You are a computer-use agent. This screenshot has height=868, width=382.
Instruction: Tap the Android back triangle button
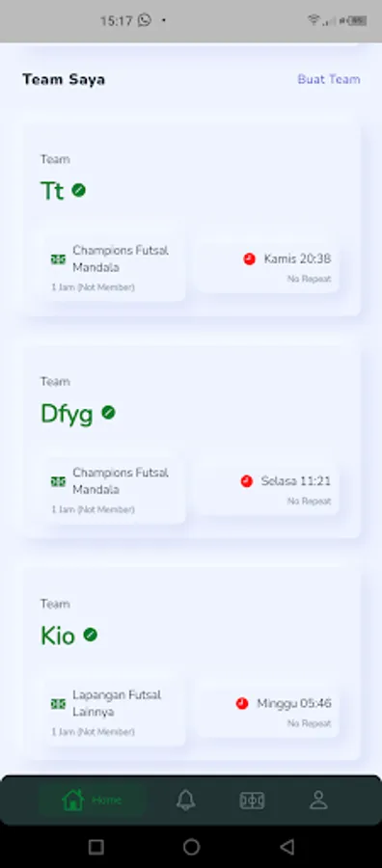coord(286,847)
